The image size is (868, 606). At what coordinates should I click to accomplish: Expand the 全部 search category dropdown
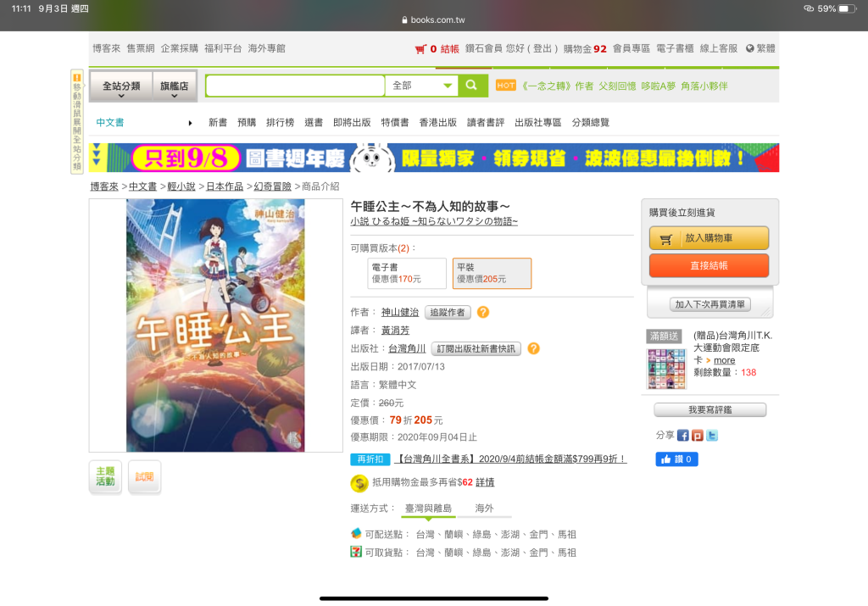(x=421, y=86)
